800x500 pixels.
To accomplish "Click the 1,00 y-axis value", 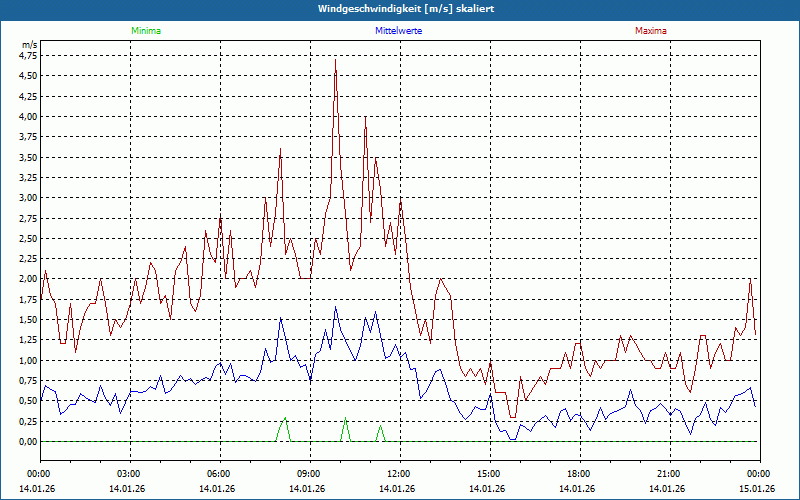I will click(x=29, y=361).
